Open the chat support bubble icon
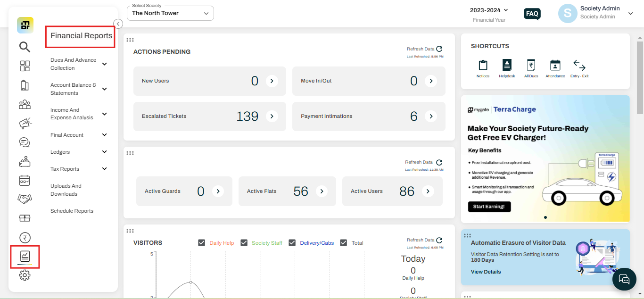 (624, 279)
